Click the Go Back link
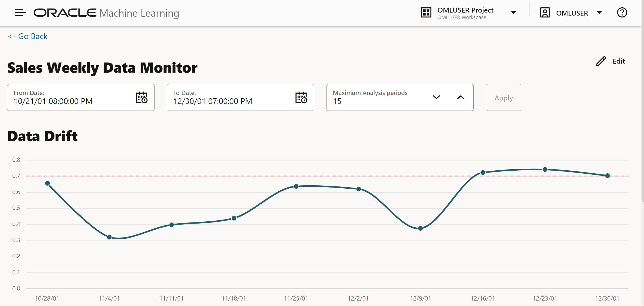This screenshot has height=306, width=644. click(x=28, y=36)
